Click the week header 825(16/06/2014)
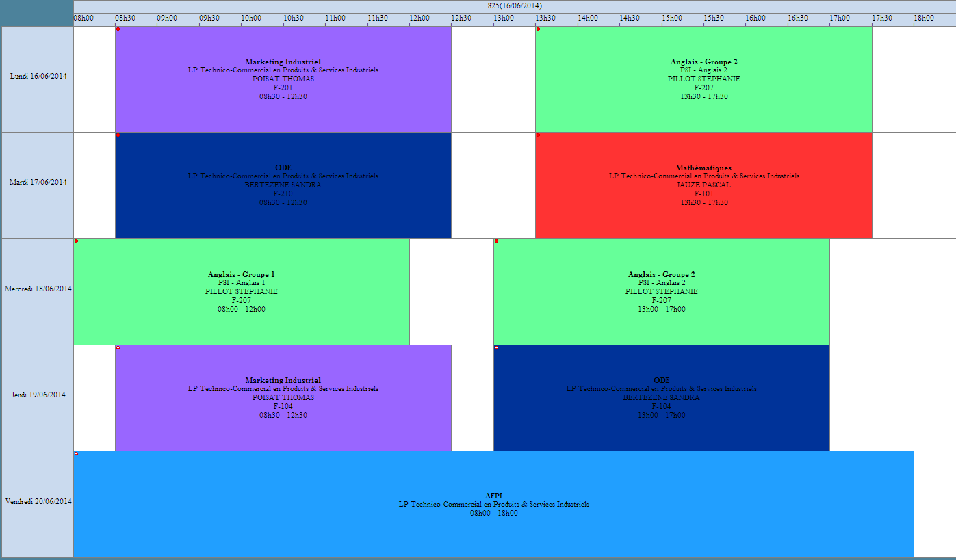The height and width of the screenshot is (560, 956). pos(514,5)
